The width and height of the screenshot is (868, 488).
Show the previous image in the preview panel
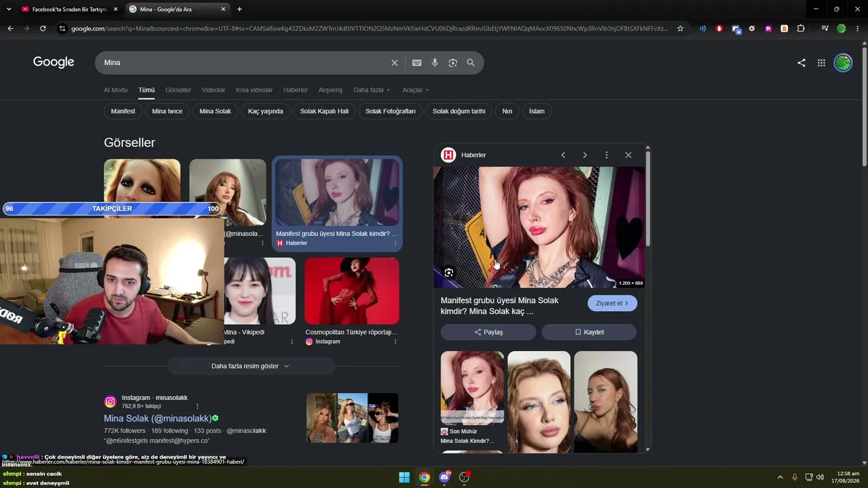[563, 155]
